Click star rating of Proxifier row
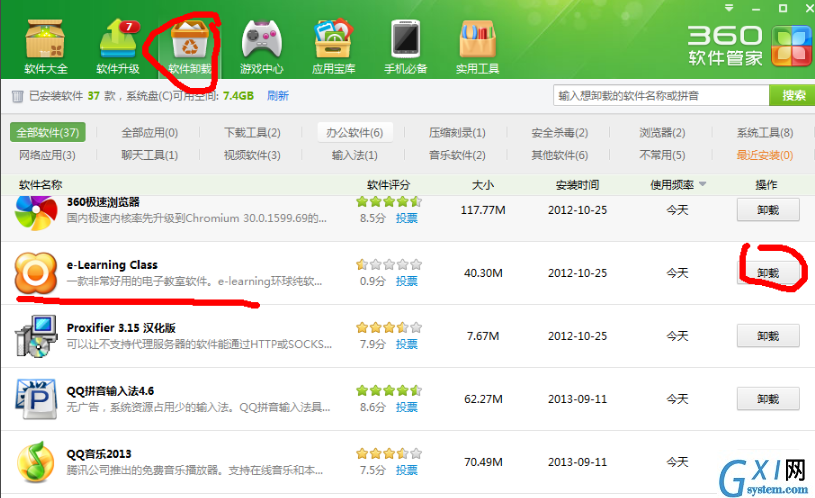815x498 pixels. [x=389, y=327]
